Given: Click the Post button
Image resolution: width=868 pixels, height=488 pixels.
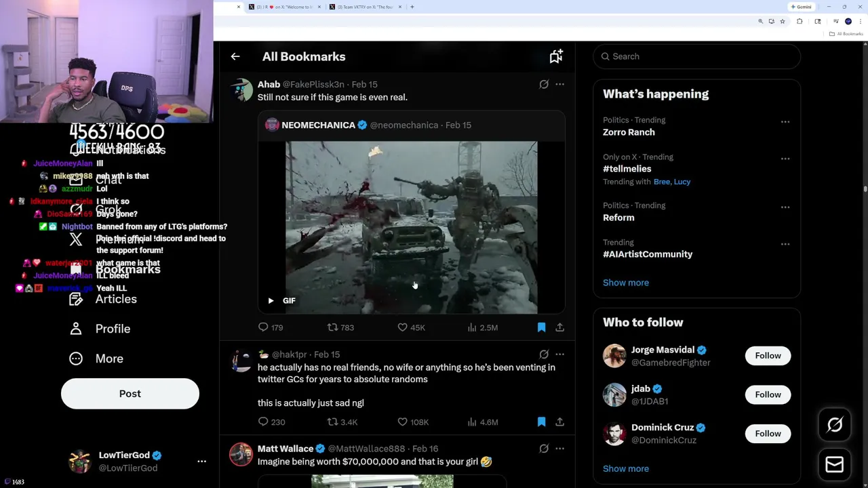Looking at the screenshot, I should 130,394.
